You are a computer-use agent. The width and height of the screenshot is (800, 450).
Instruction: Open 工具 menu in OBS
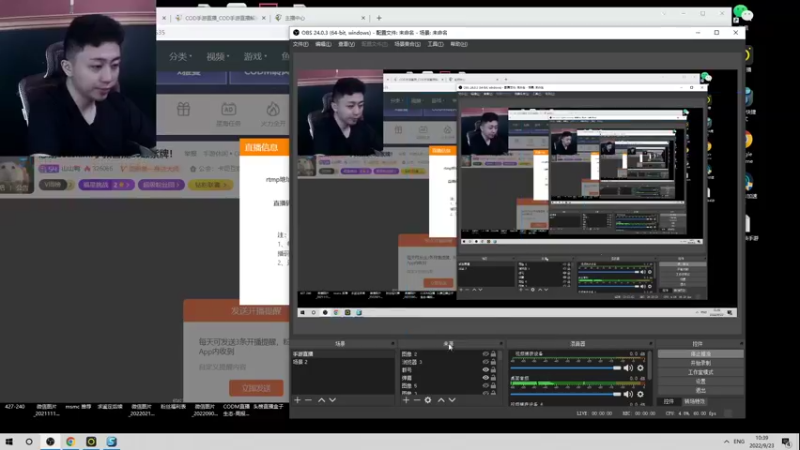coord(435,44)
